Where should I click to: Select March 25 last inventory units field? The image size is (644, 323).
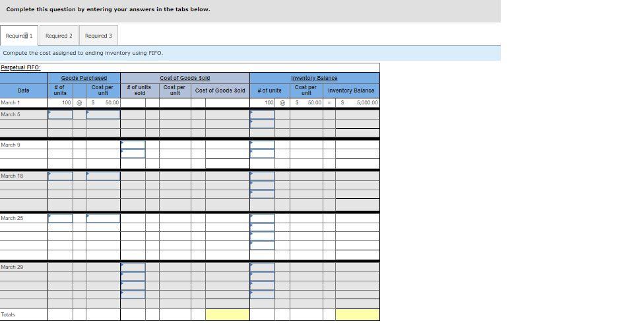tap(263, 245)
